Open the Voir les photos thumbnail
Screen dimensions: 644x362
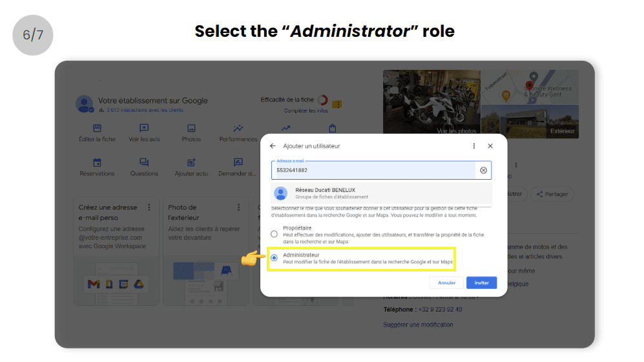tap(431, 102)
